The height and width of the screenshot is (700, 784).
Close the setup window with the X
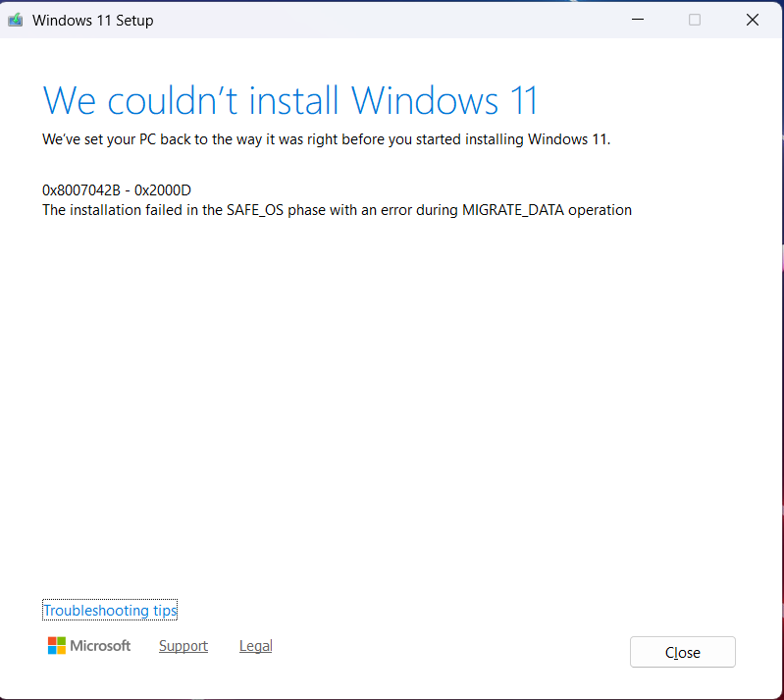point(752,20)
